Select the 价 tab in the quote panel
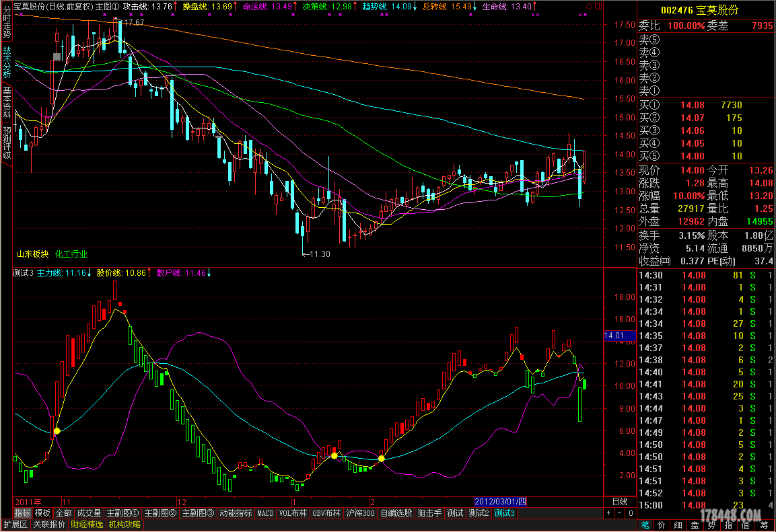This screenshot has width=776, height=532. pyautogui.click(x=662, y=525)
